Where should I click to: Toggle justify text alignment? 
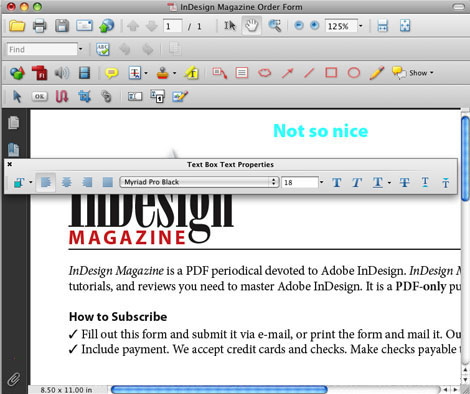(x=108, y=182)
